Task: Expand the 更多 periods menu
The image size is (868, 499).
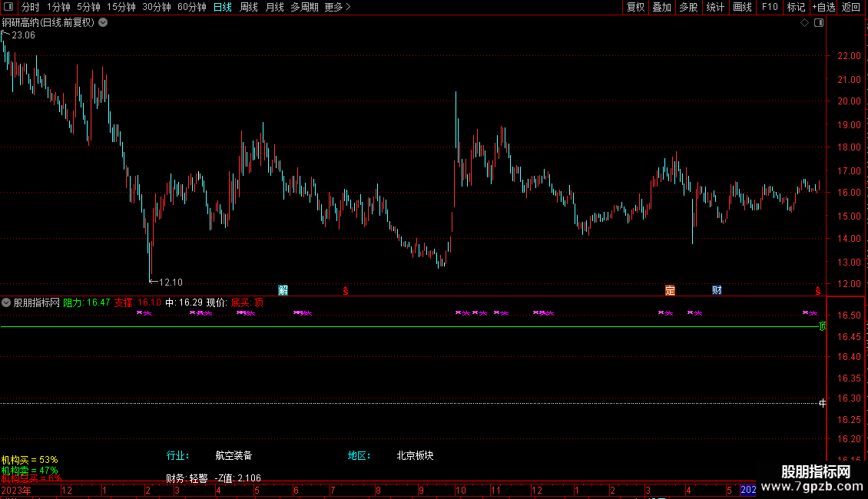Action: pos(337,7)
